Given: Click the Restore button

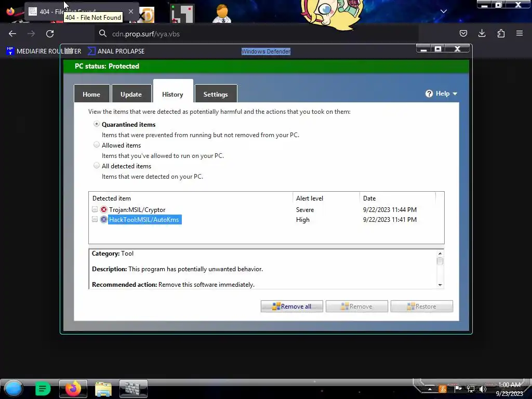Looking at the screenshot, I should 422,307.
